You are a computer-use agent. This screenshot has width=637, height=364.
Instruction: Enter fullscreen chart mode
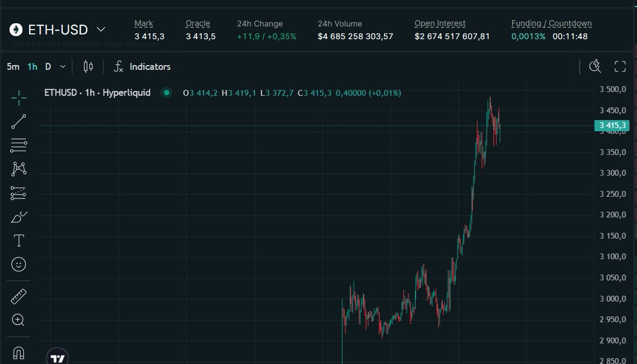620,66
